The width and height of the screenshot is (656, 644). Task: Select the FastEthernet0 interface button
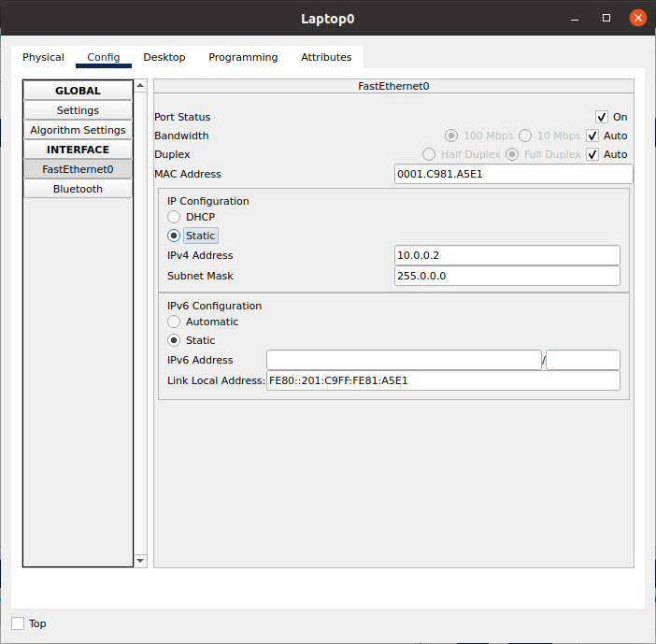[x=78, y=169]
